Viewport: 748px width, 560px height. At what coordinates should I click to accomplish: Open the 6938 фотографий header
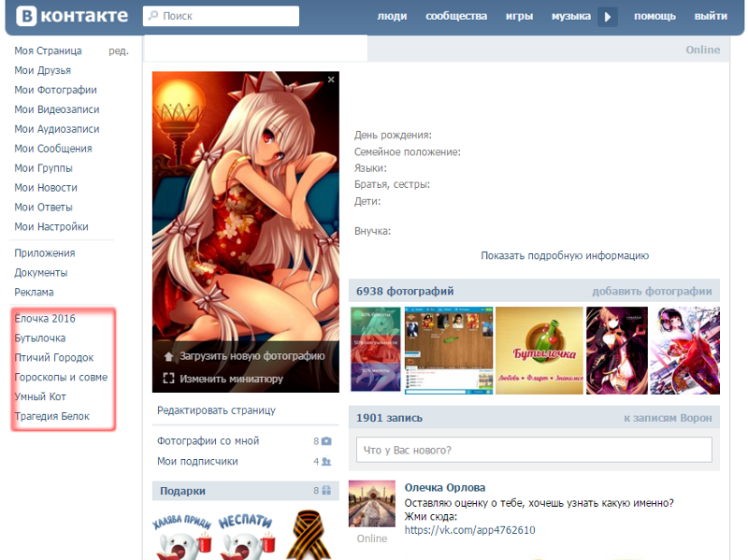[405, 292]
